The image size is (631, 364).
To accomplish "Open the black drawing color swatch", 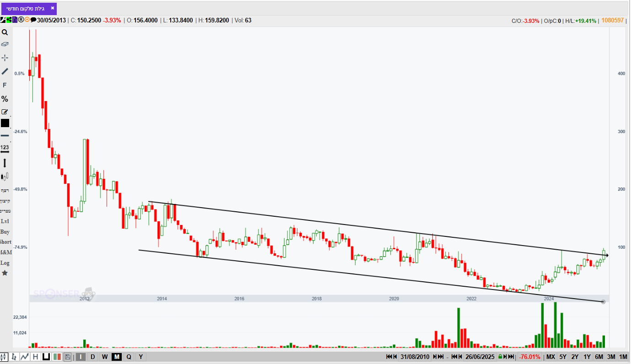I will [5, 123].
